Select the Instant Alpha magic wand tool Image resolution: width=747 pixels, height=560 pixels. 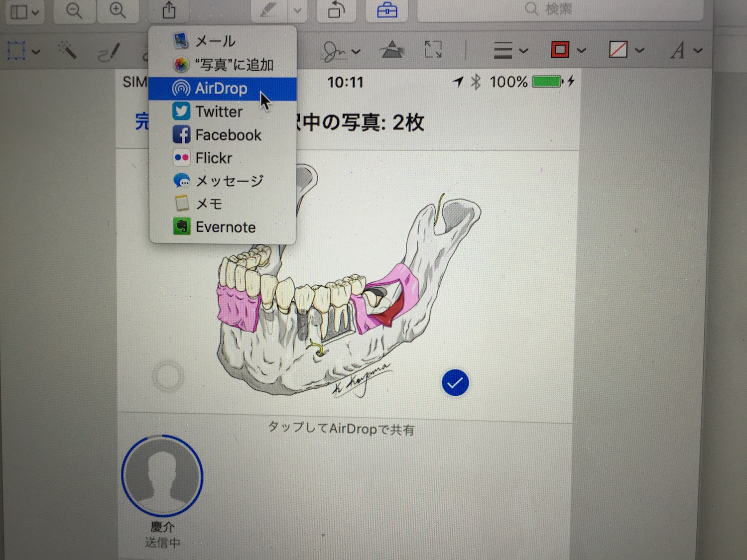click(67, 50)
